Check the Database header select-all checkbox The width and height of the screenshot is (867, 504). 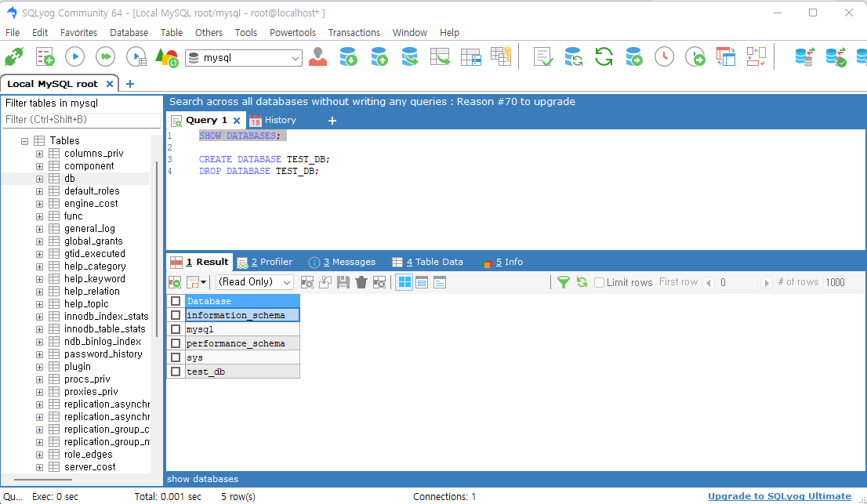176,301
